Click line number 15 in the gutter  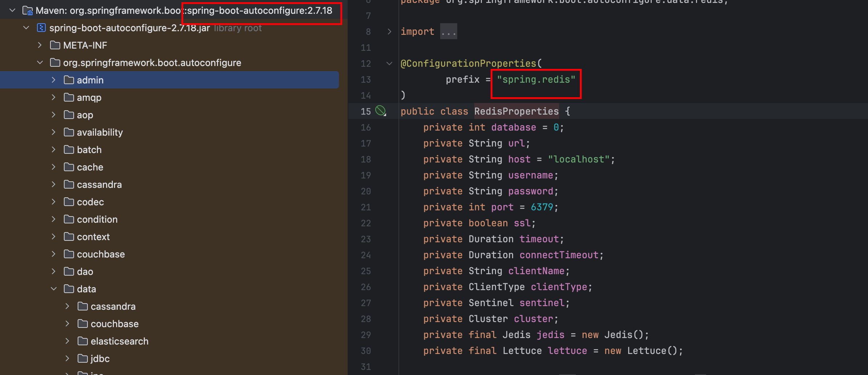366,111
